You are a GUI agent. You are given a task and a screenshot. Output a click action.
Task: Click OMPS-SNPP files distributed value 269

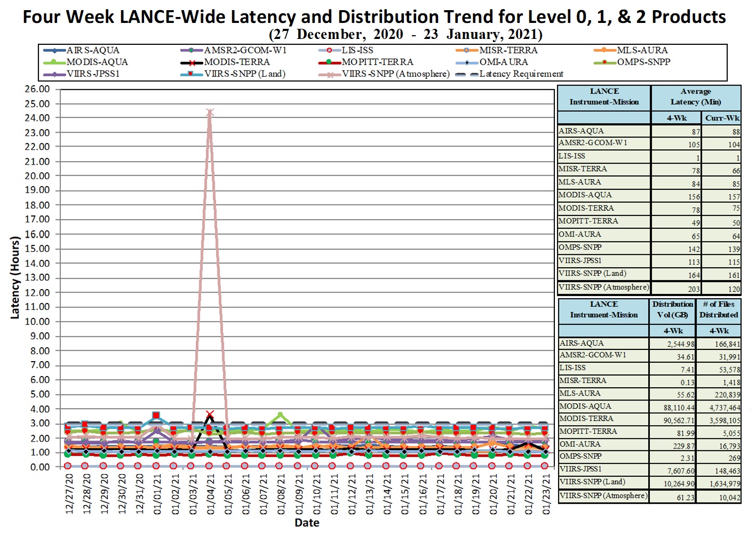(734, 458)
